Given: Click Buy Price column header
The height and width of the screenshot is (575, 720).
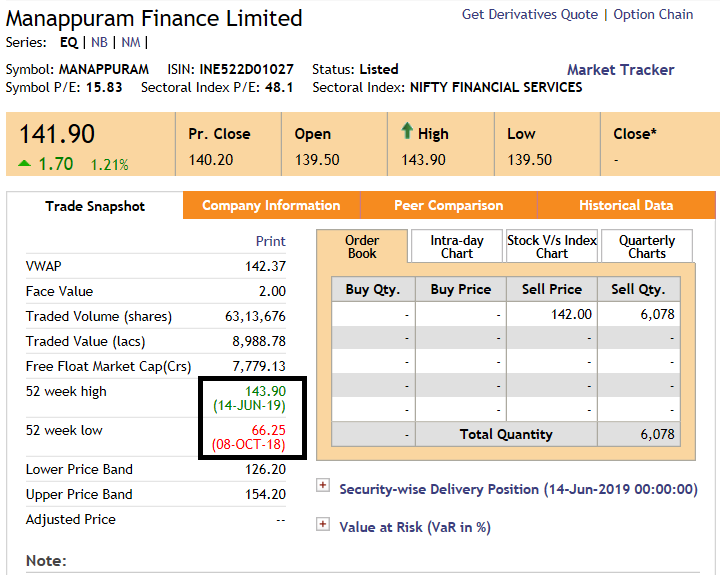Looking at the screenshot, I should coord(461,289).
